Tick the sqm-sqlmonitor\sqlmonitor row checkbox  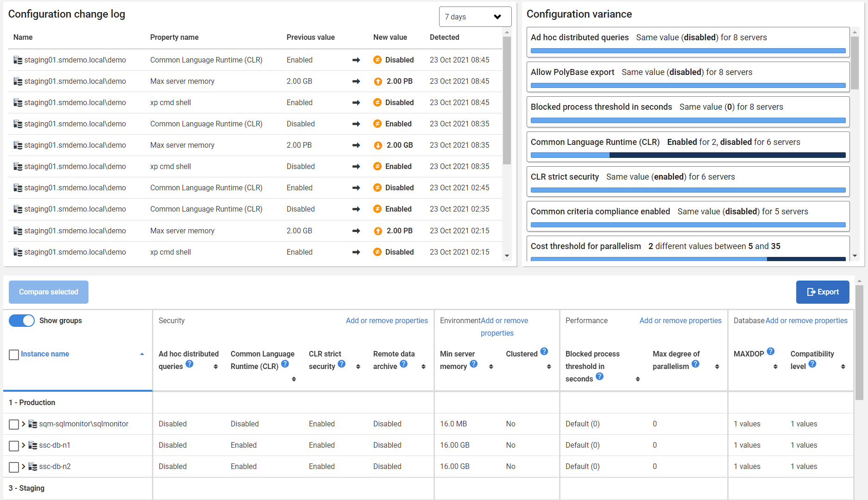tap(14, 425)
